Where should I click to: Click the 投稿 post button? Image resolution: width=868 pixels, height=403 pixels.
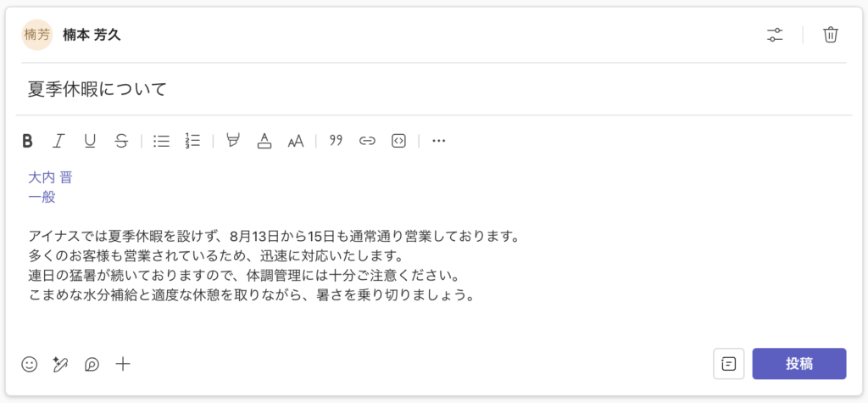click(x=798, y=364)
